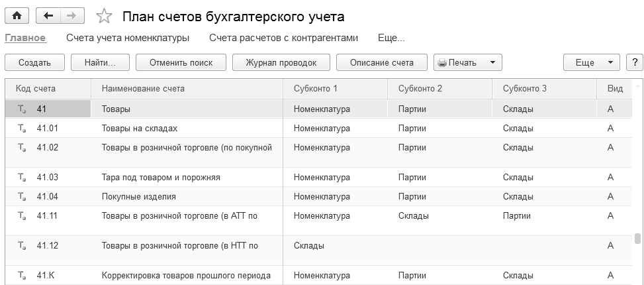644x285 pixels.
Task: Open help with the question mark button
Action: point(635,62)
